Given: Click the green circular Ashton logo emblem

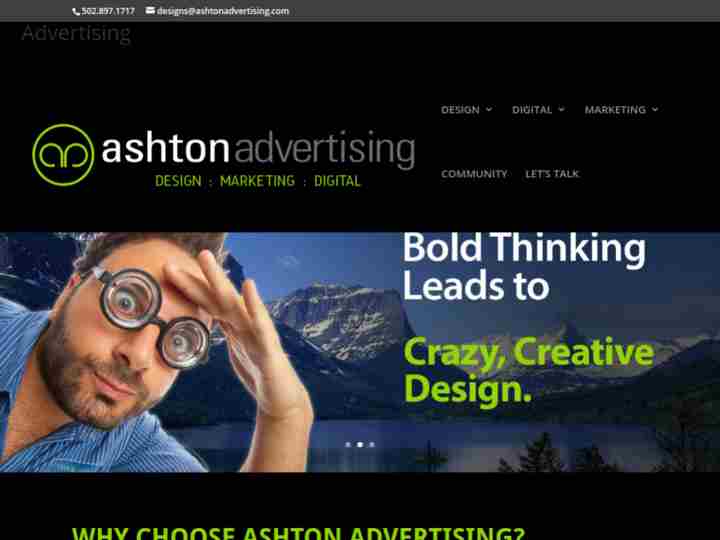Looking at the screenshot, I should [63, 155].
